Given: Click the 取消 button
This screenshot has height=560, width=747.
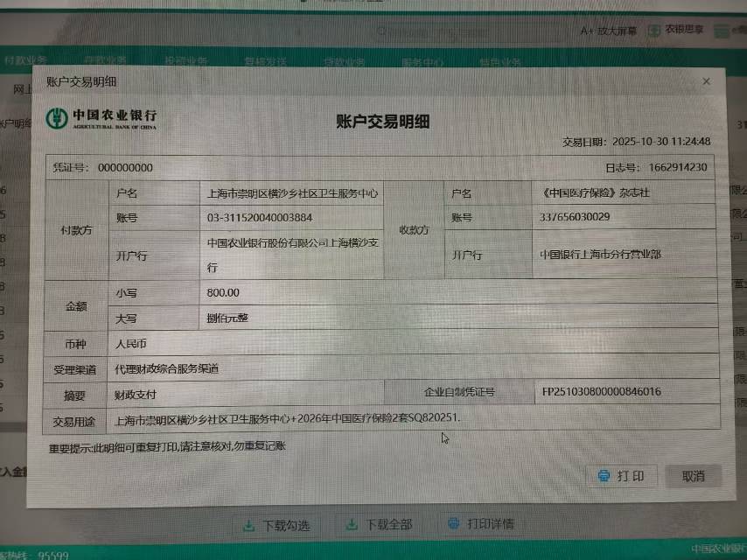Looking at the screenshot, I should [693, 476].
